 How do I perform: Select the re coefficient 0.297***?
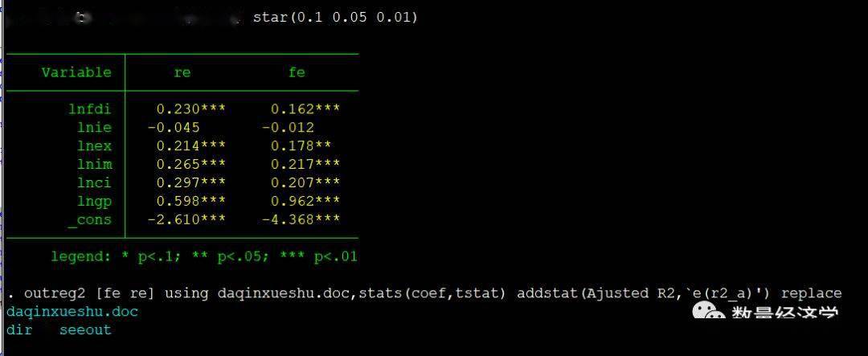pos(191,182)
